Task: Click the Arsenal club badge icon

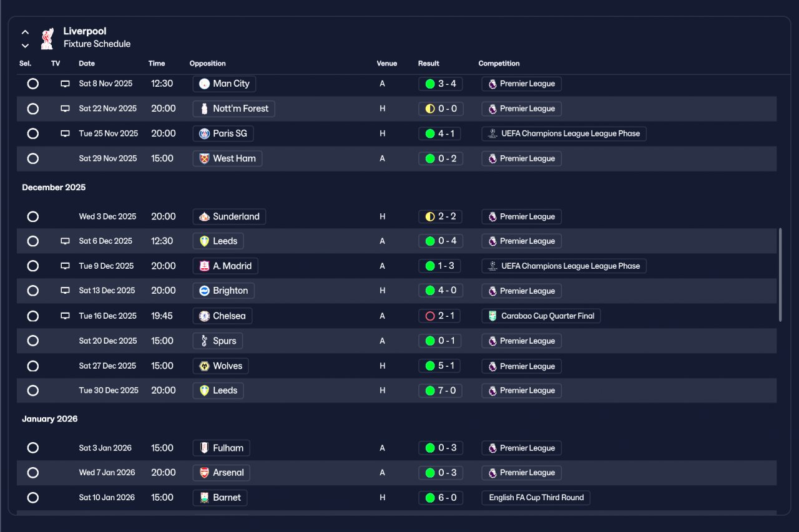Action: click(204, 473)
